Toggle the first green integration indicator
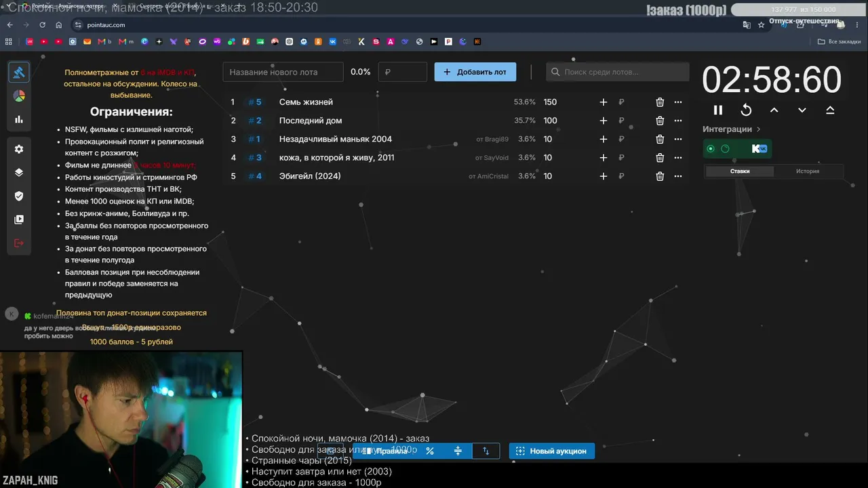This screenshot has width=868, height=488. [711, 149]
